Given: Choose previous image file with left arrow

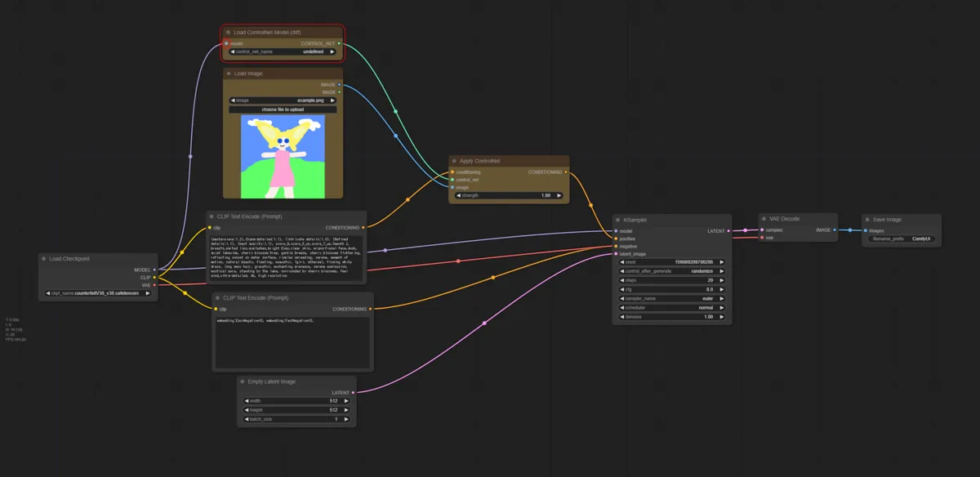Looking at the screenshot, I should tap(233, 100).
